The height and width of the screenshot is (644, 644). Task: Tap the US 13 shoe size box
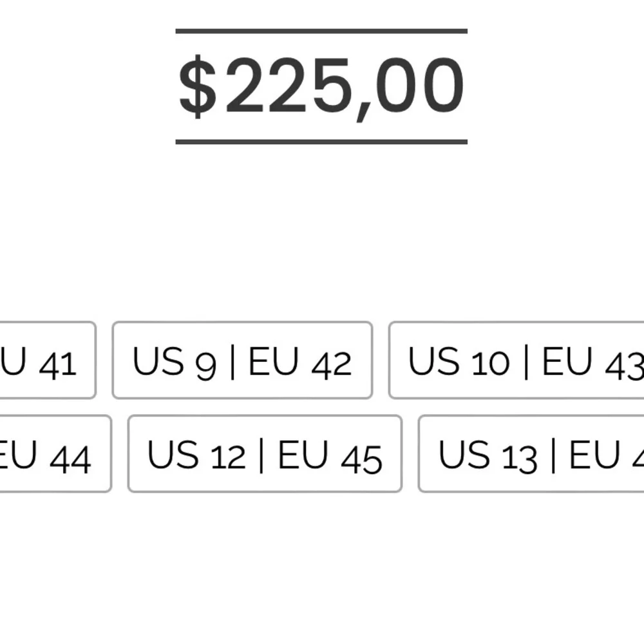click(531, 453)
